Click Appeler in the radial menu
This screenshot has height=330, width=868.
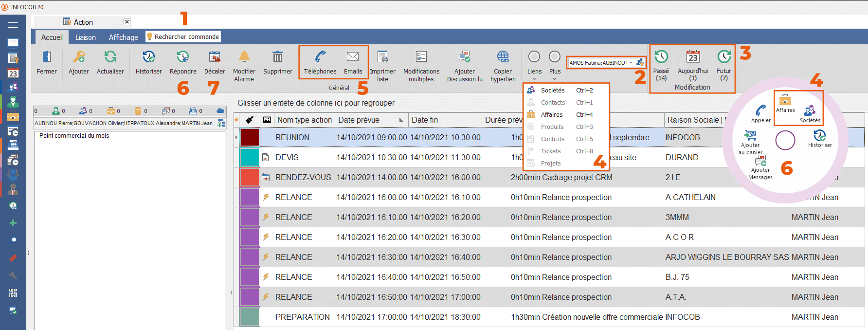[760, 112]
